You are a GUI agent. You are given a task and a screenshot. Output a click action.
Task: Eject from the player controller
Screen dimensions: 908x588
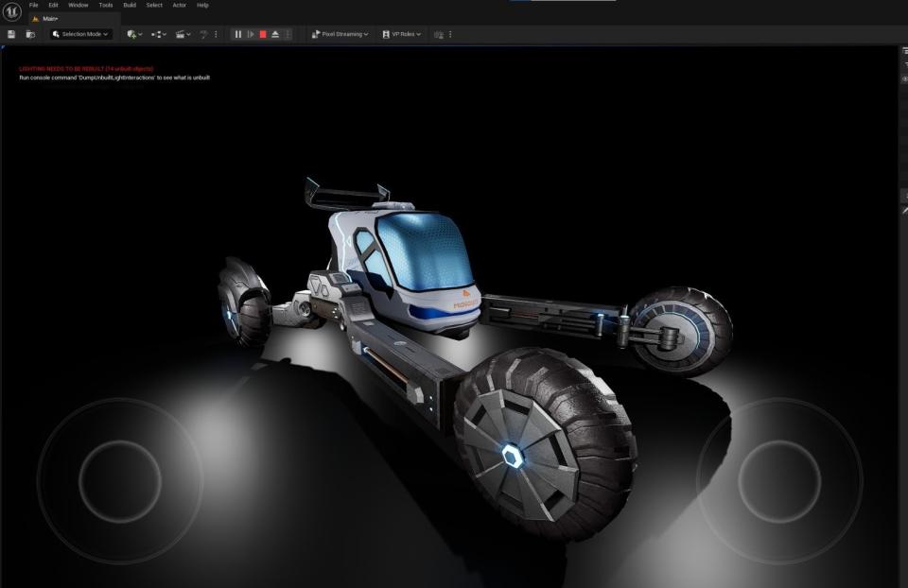(275, 34)
